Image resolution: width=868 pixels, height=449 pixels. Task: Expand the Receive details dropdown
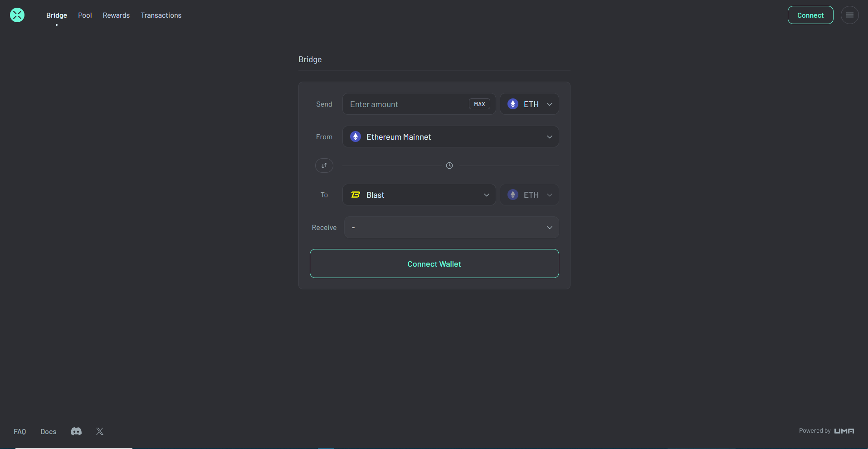coord(451,227)
